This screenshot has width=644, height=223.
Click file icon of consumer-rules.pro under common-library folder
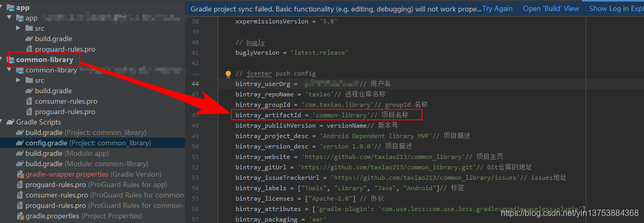[30, 101]
